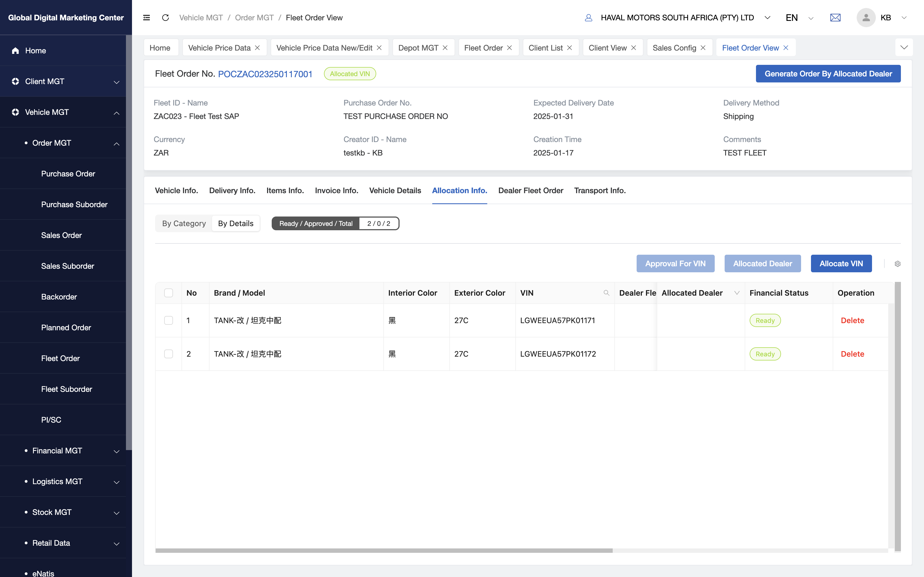Click the table settings gear icon
Image resolution: width=924 pixels, height=577 pixels.
click(x=897, y=264)
